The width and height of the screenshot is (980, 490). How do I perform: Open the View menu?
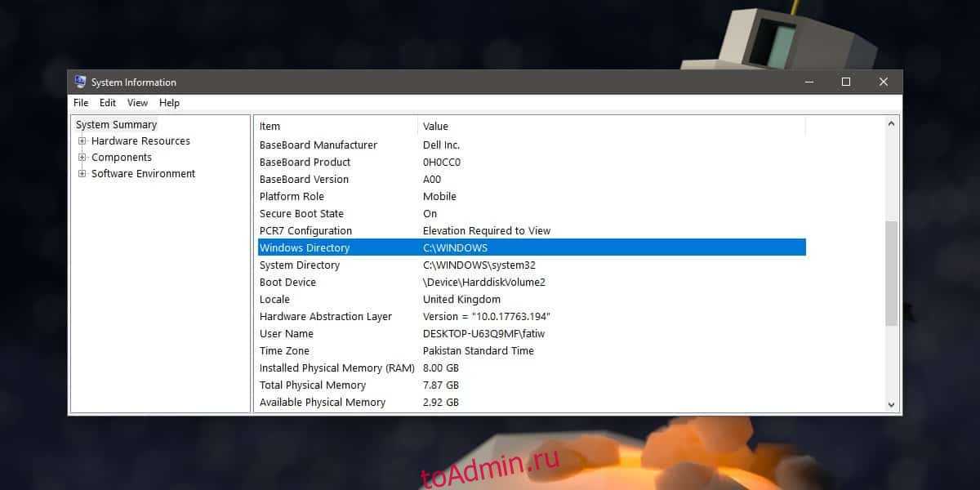(137, 103)
